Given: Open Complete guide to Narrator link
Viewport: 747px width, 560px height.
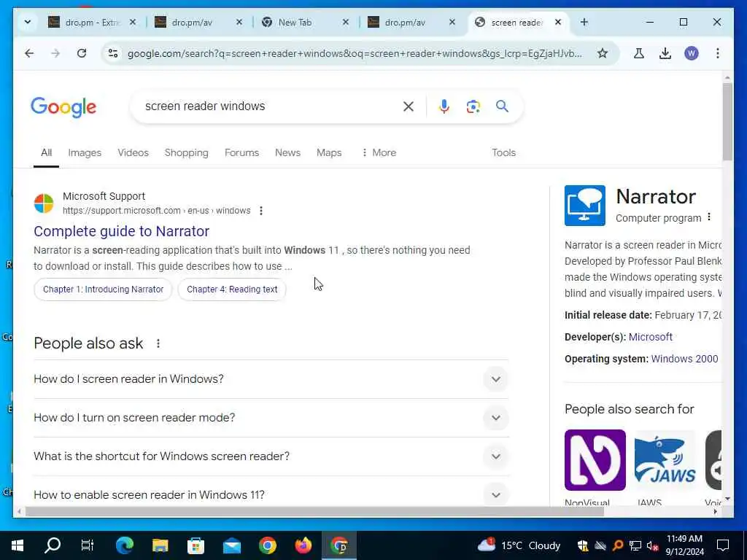Looking at the screenshot, I should click(122, 231).
